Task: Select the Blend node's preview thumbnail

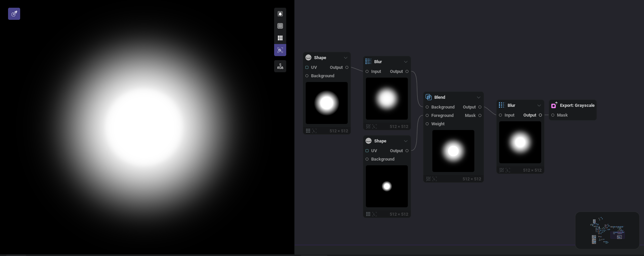Action: click(x=453, y=151)
